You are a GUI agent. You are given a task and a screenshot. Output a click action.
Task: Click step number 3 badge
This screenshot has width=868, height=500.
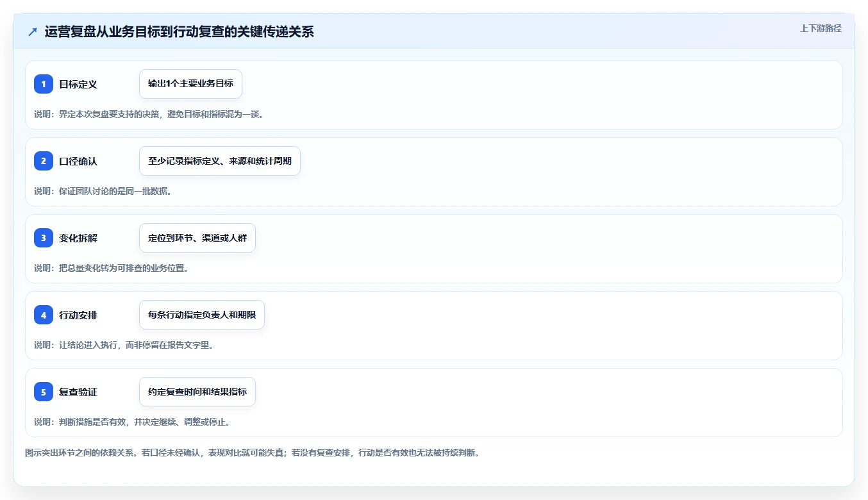[44, 238]
